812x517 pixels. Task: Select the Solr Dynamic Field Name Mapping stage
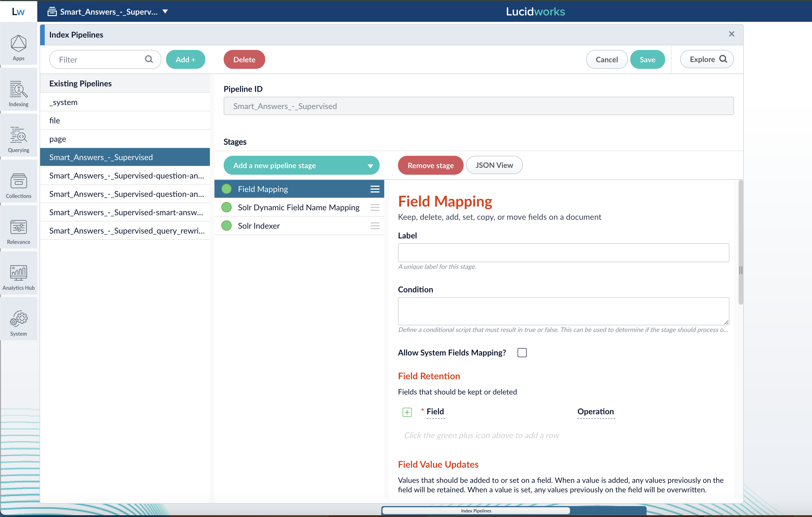[x=298, y=207]
